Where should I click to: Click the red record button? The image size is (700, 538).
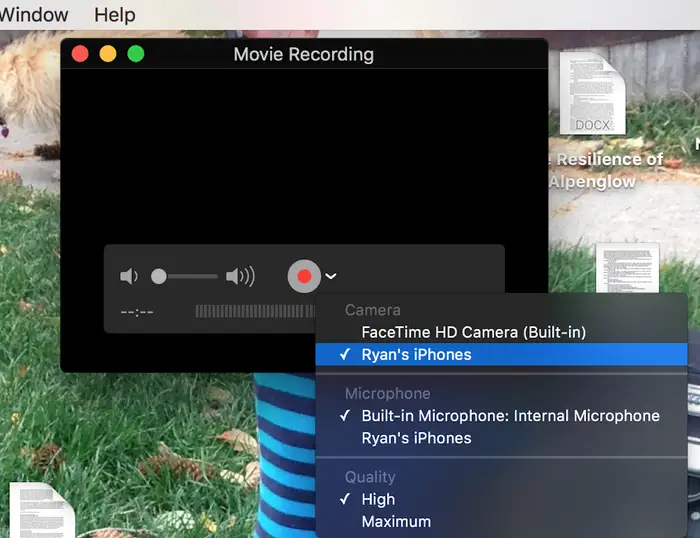click(304, 276)
